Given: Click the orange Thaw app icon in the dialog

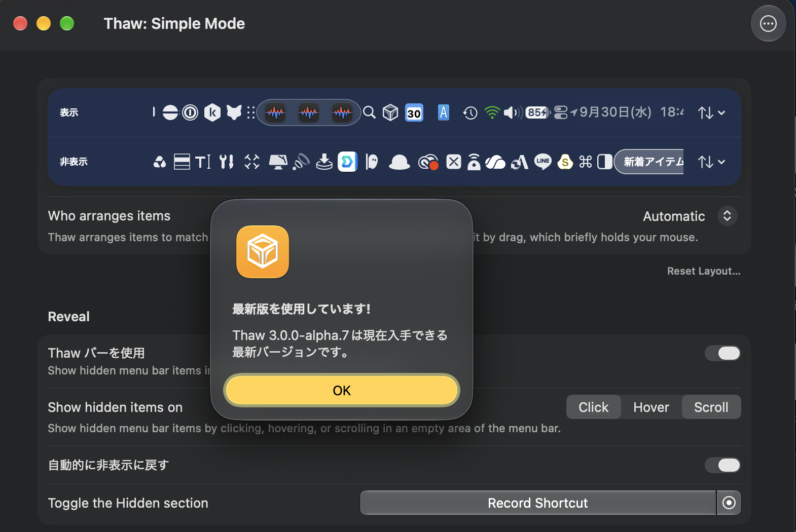Looking at the screenshot, I should (x=263, y=252).
